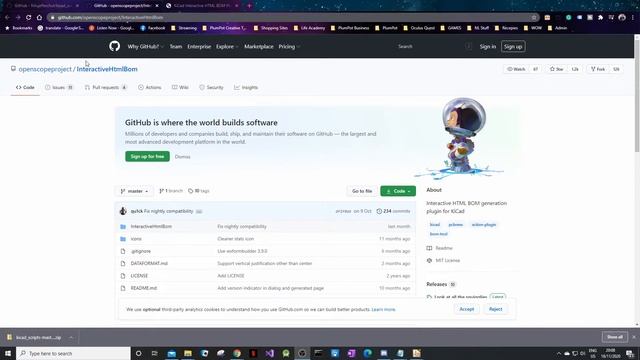The width and height of the screenshot is (640, 360).
Task: Open the Pull requests tab
Action: (106, 87)
